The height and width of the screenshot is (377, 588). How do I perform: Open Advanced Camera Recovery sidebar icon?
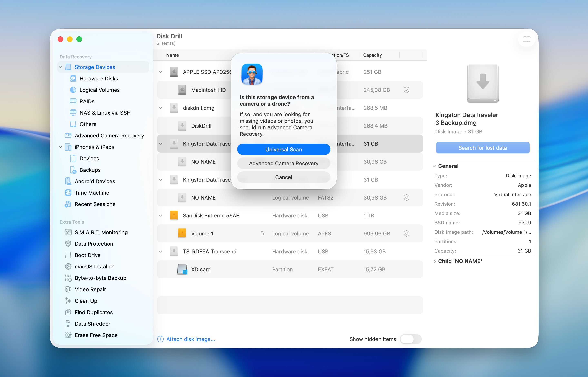(68, 136)
